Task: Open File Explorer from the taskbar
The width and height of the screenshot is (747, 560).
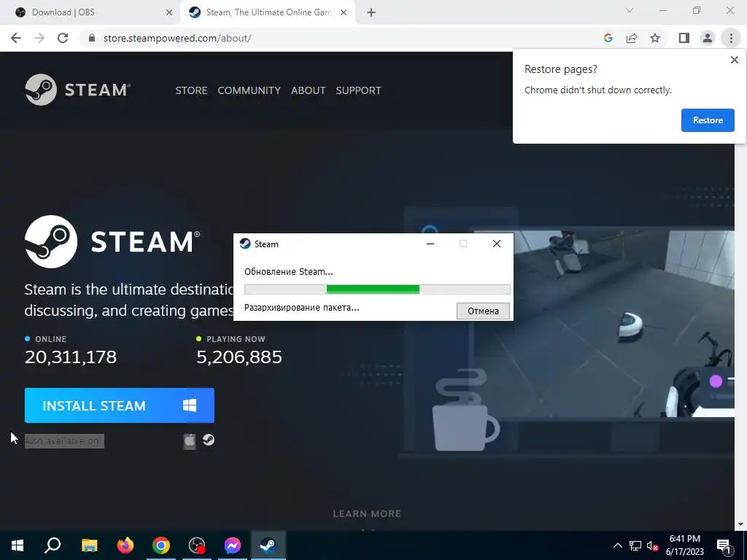Action: tap(89, 545)
